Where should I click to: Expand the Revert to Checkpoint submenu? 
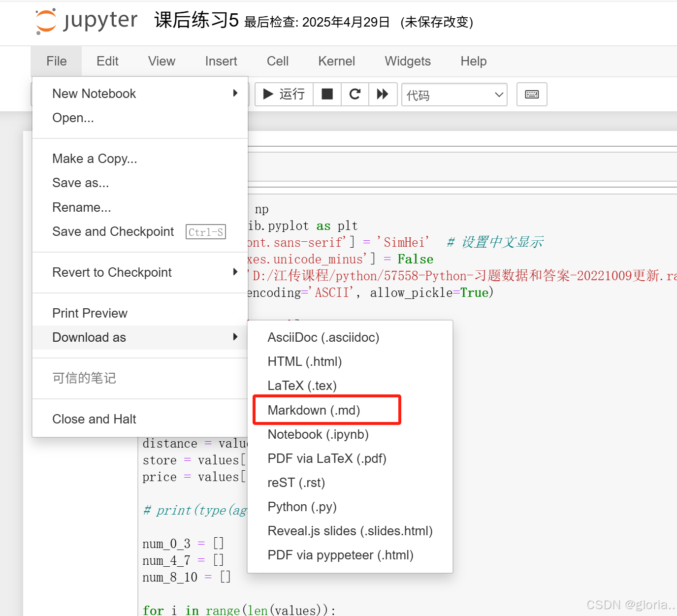(x=235, y=272)
